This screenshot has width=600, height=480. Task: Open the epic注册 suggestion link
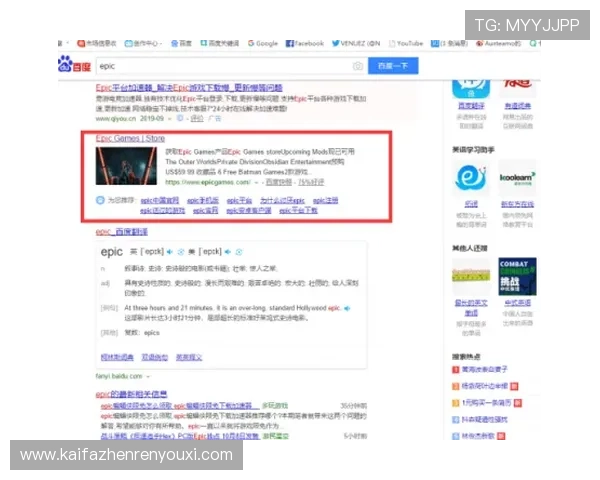(x=325, y=201)
